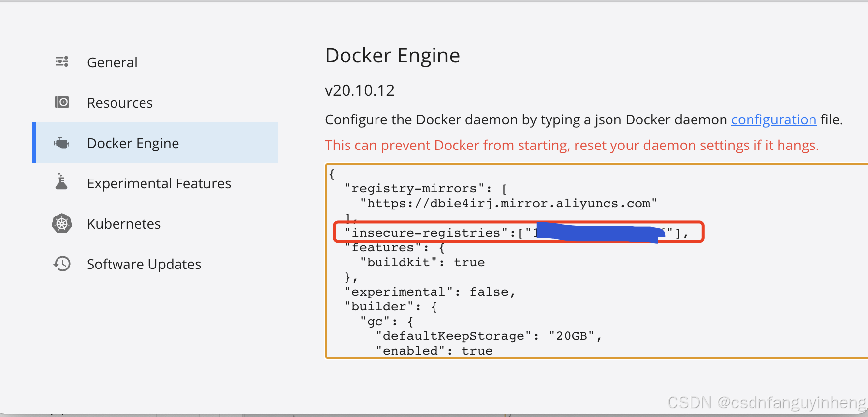Go to Kubernetes settings
The height and width of the screenshot is (417, 868).
pyautogui.click(x=155, y=224)
